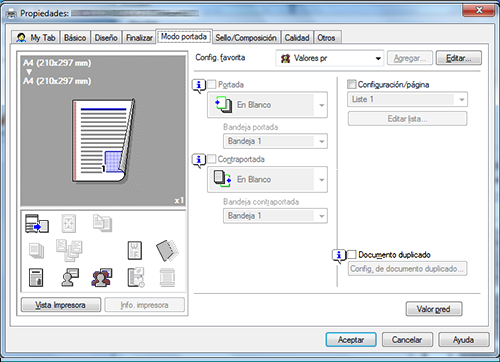Switch to the My Tab tab
The height and width of the screenshot is (362, 500).
tap(36, 38)
